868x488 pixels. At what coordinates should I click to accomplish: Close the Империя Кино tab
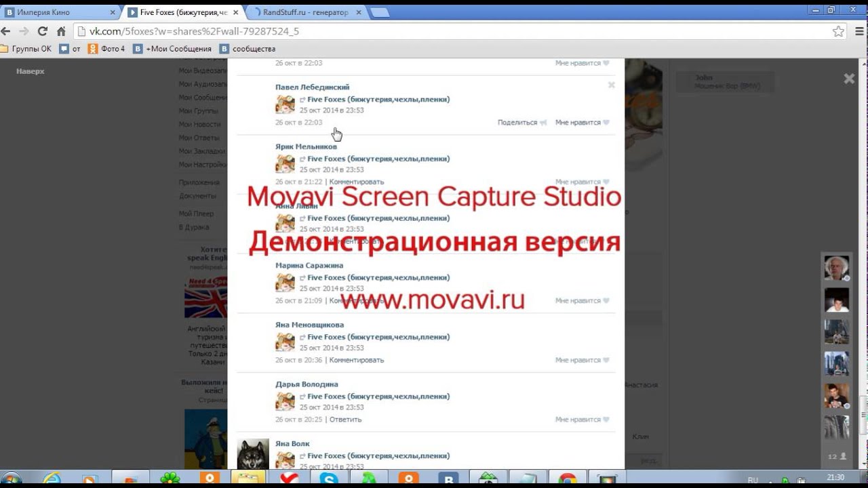tap(113, 12)
